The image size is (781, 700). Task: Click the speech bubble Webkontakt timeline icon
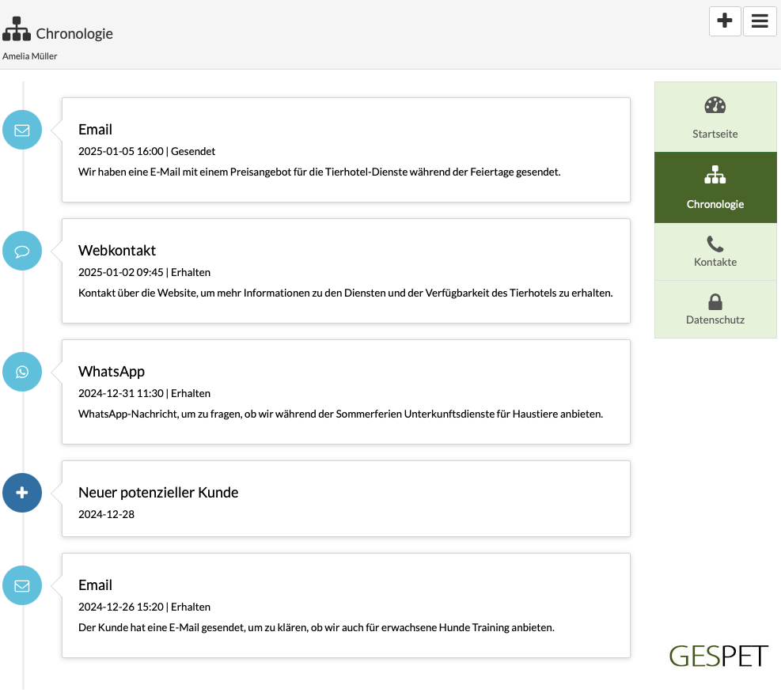point(22,251)
